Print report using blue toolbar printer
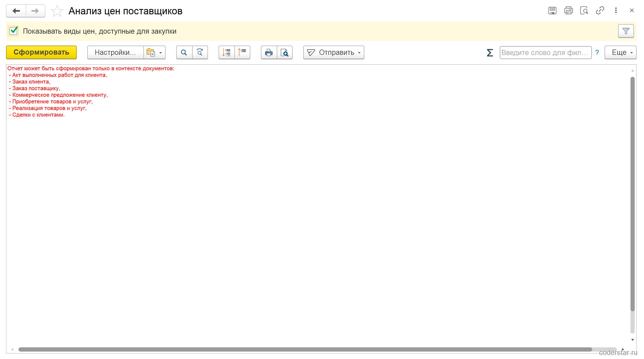The image size is (644, 359). [x=269, y=52]
